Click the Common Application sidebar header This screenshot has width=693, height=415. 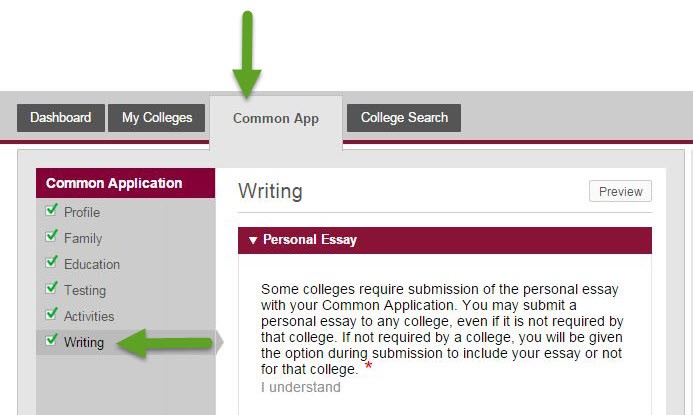click(114, 183)
